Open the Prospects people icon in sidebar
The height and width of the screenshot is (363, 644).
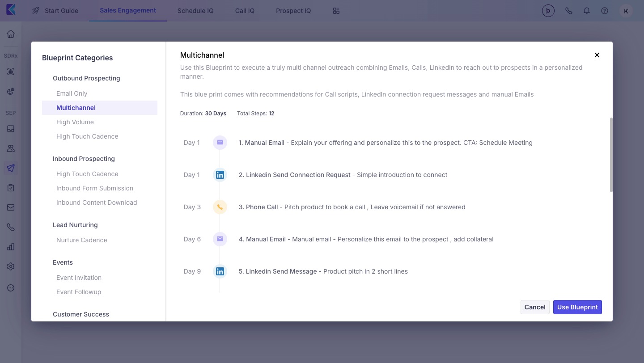click(x=11, y=148)
